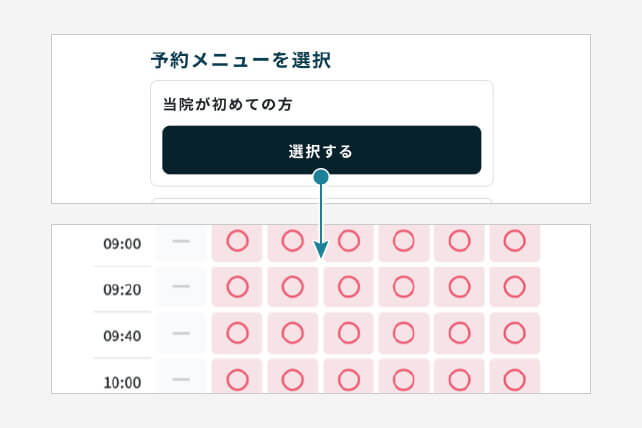Click the 09:20 time label
Screen dimensions: 642x428
122,290
